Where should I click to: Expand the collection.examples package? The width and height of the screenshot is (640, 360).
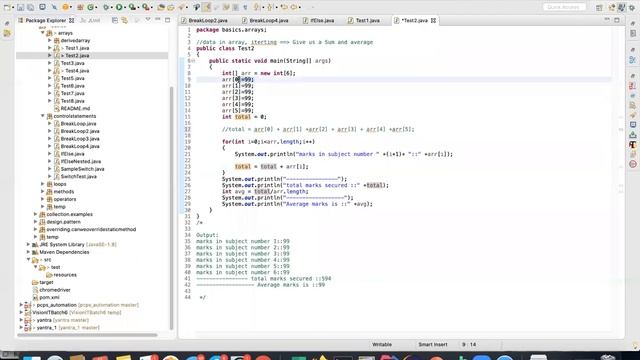click(36, 214)
